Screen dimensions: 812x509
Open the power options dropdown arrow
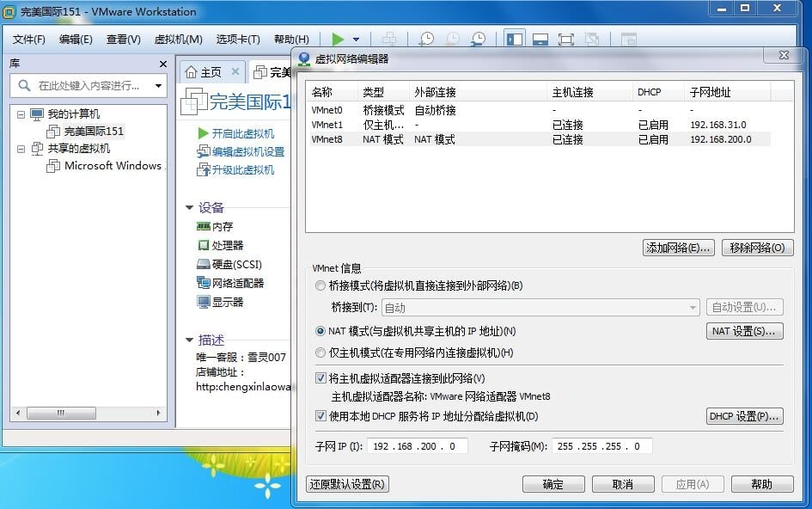(357, 40)
